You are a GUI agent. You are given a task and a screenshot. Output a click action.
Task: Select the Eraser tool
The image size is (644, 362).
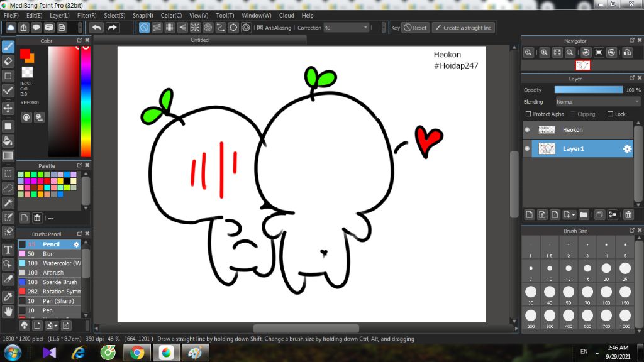8,61
